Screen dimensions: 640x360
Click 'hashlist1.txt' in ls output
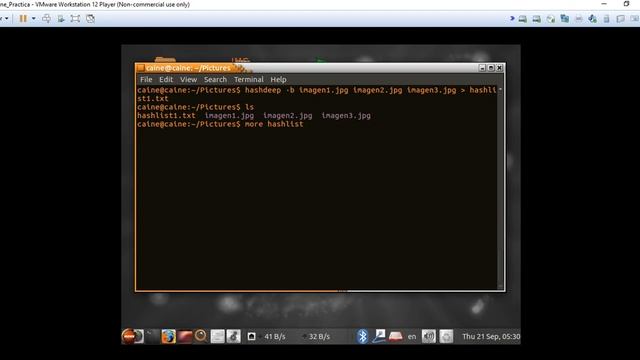[x=166, y=116]
